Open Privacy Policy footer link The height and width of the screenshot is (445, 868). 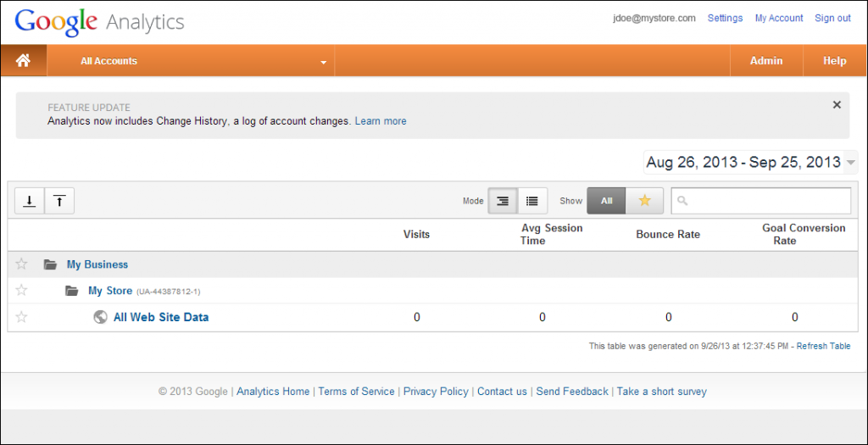[436, 392]
